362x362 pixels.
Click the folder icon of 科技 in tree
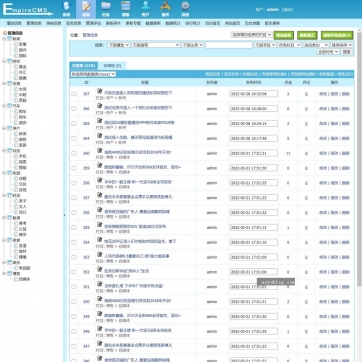(x=9, y=150)
